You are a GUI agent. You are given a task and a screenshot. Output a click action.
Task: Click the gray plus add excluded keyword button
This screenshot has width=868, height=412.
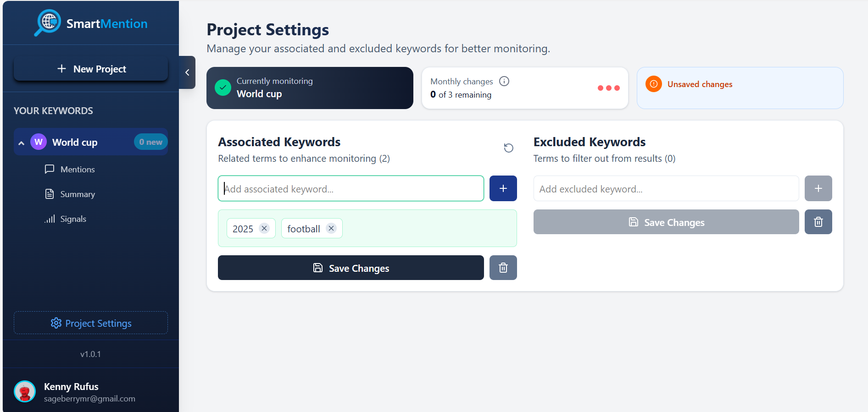point(818,188)
